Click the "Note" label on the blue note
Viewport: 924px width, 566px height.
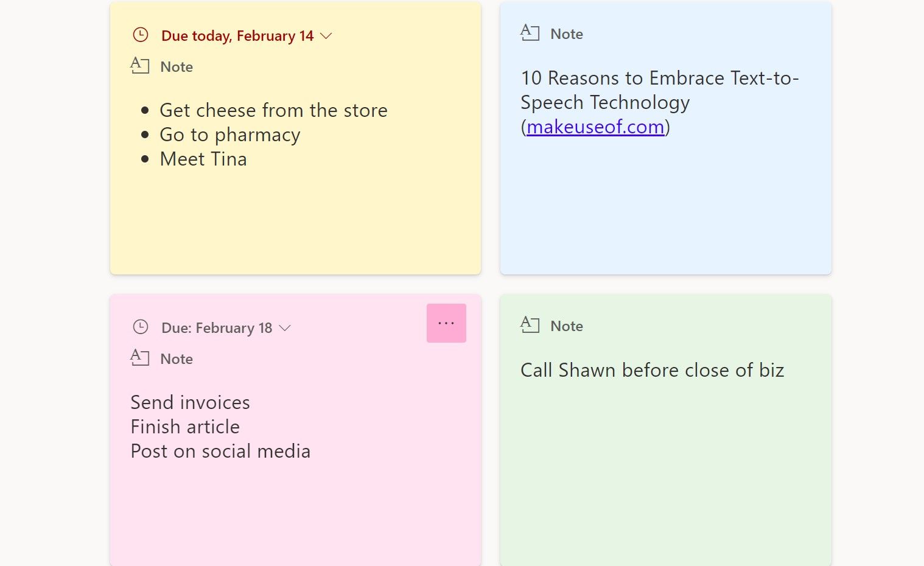566,33
